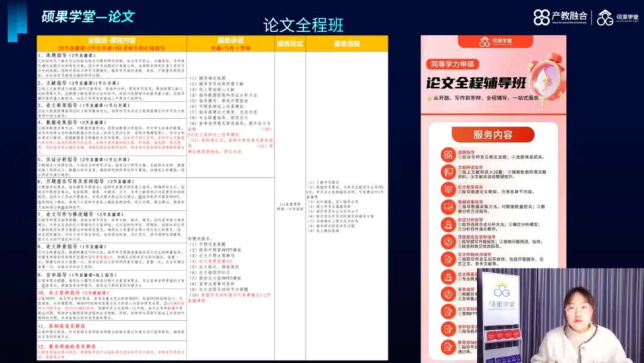Viewport: 644px width, 363px height.
Task: Click the 服务内容 red heading button
Action: pyautogui.click(x=493, y=135)
